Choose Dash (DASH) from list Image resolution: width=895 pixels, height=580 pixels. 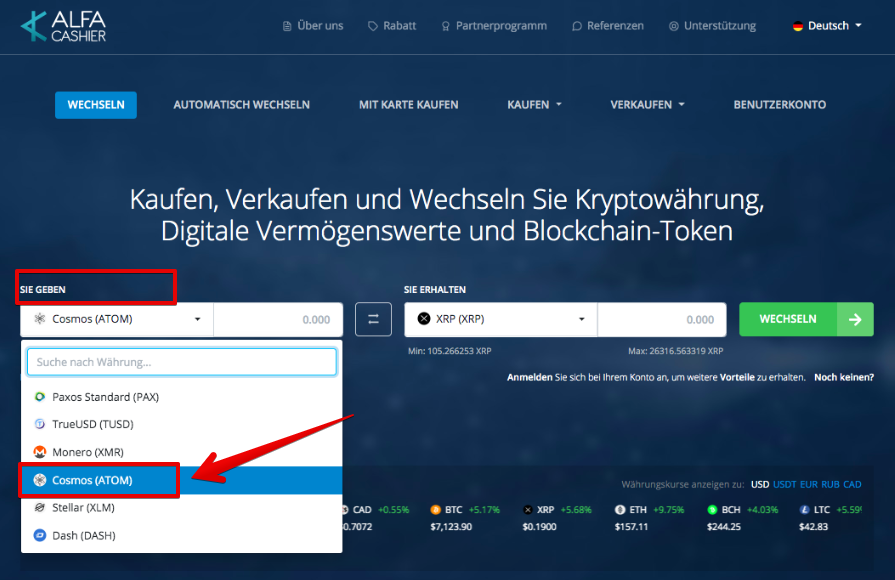coord(182,535)
